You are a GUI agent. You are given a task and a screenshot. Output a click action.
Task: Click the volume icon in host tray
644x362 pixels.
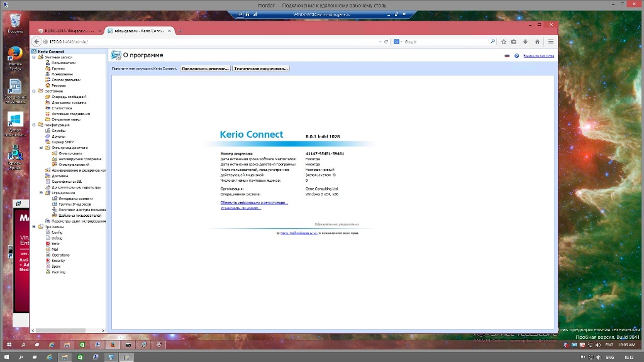599,357
